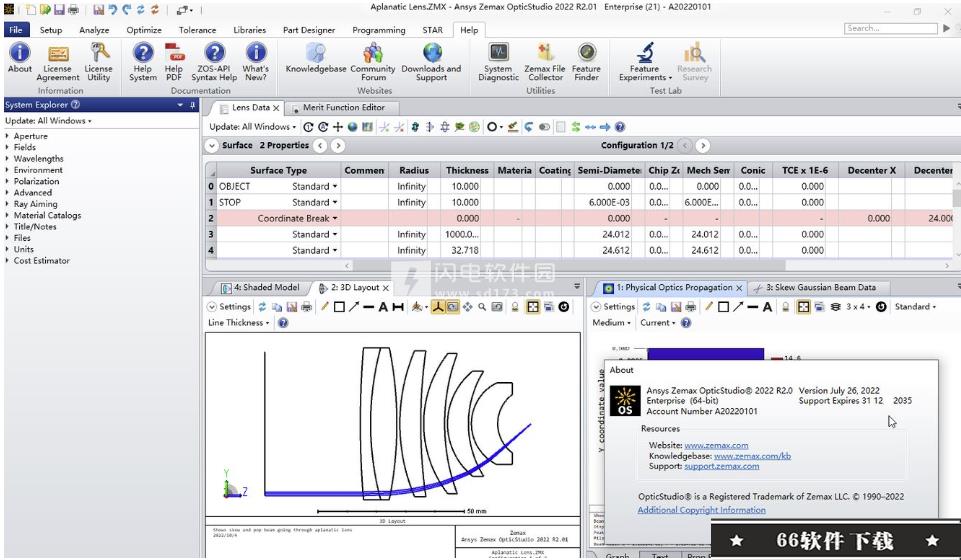Switch to 4: Shaded Model tab
This screenshot has height=560, width=961.
(x=261, y=287)
